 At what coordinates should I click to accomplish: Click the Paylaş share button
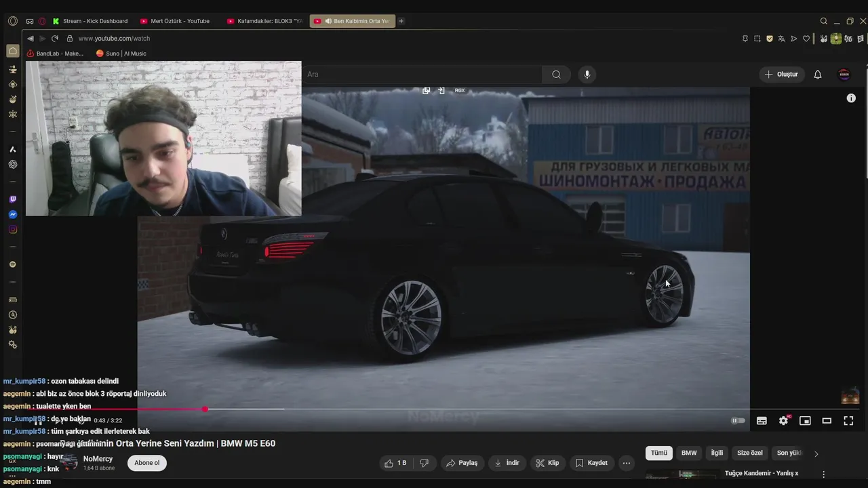click(x=461, y=463)
